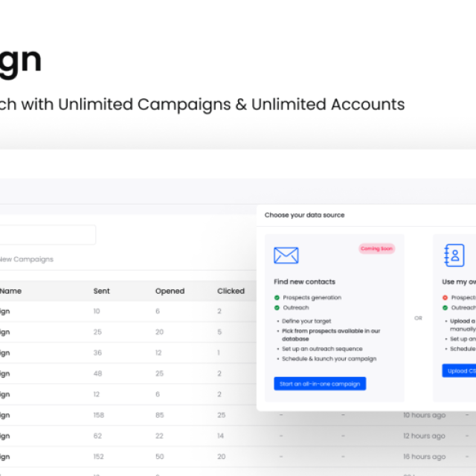This screenshot has width=476, height=476.
Task: Open the New Campaigns tab
Action: coord(27,259)
